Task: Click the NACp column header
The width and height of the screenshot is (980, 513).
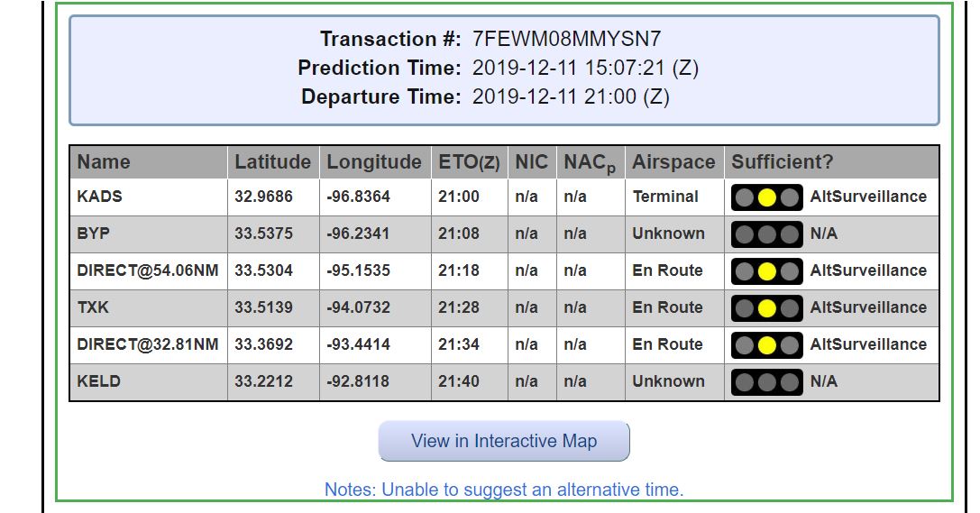Action: coord(591,163)
